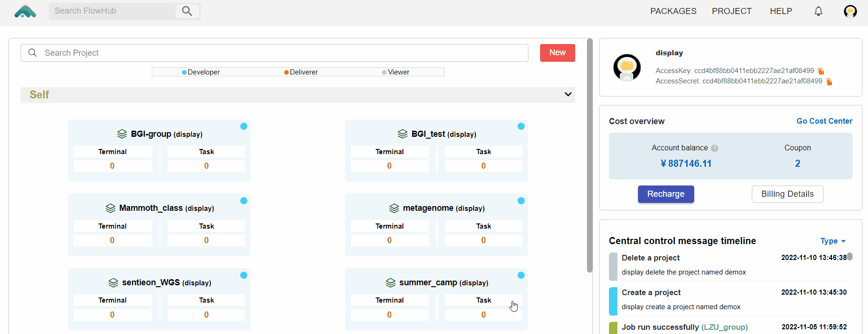Image resolution: width=868 pixels, height=334 pixels.
Task: Click the blue role dot on metagenome
Action: coord(521,200)
